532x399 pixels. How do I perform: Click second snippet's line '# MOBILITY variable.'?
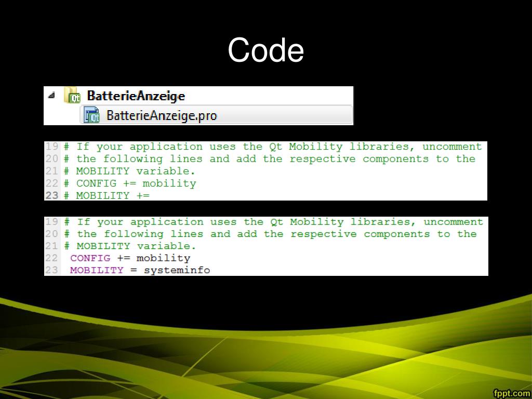[130, 246]
